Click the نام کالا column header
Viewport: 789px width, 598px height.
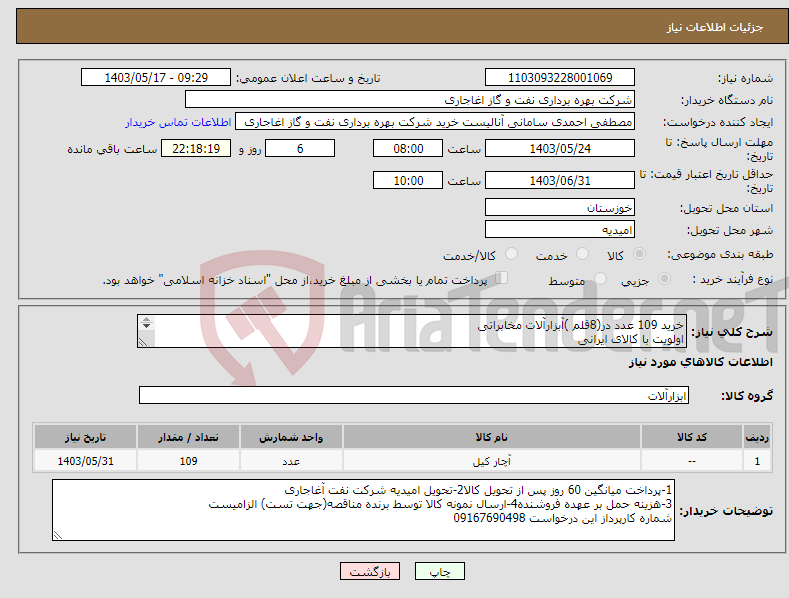(x=492, y=437)
